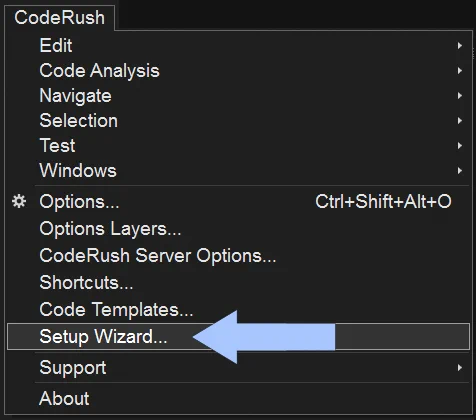Screen dimensions: 476x420
Task: Click the Ctrl+Shift+Alt+O shortcut text
Action: pyautogui.click(x=383, y=202)
